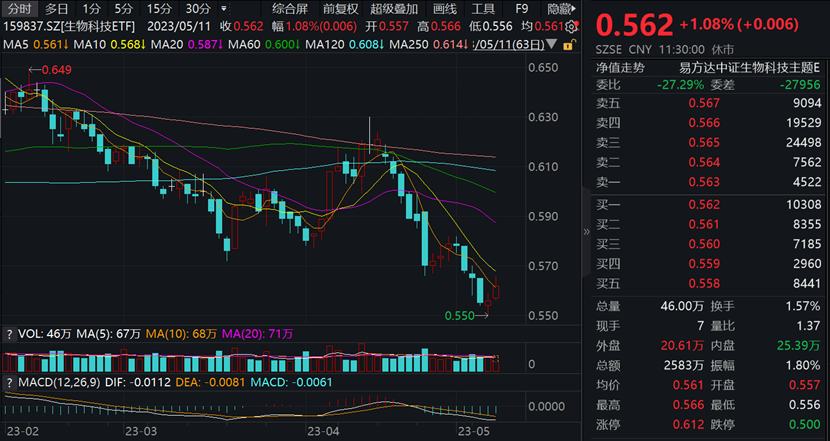Select the 买一 0.562 order row
This screenshot has width=830, height=441.
(x=708, y=204)
